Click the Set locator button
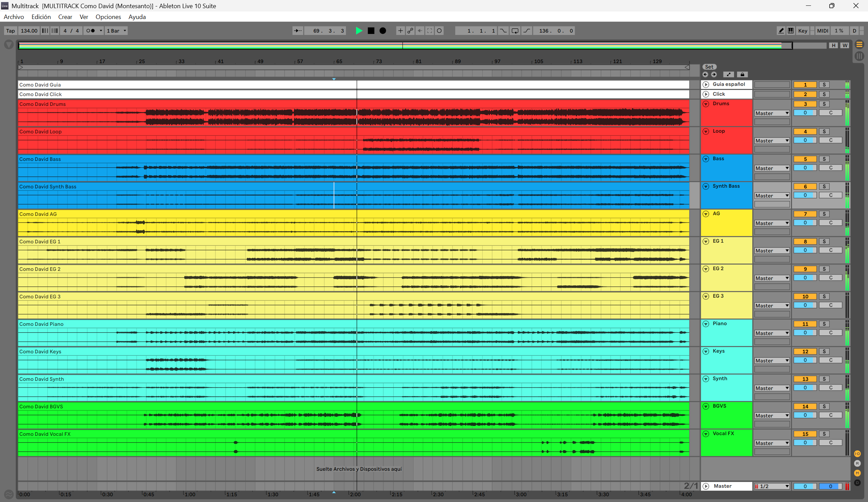 pyautogui.click(x=709, y=67)
